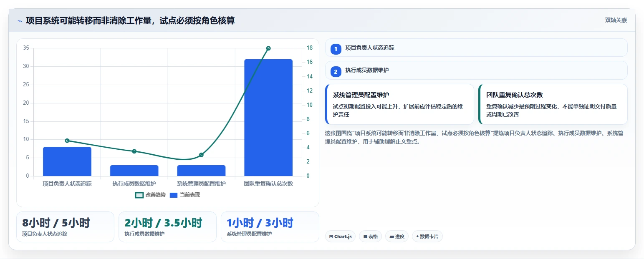The height and width of the screenshot is (259, 644).
Task: Select the 进度 tag
Action: click(x=397, y=236)
